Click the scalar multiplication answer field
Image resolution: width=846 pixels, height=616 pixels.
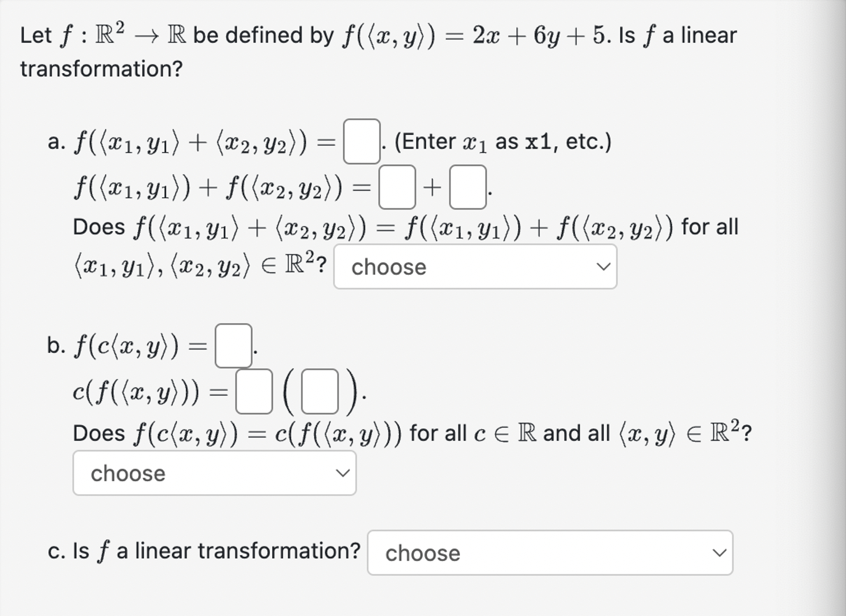pyautogui.click(x=233, y=345)
